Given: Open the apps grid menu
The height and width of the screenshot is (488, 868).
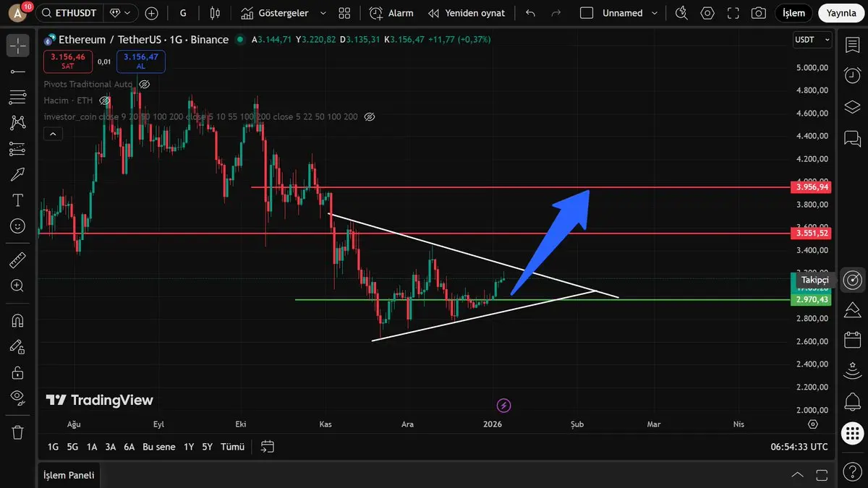Looking at the screenshot, I should (853, 434).
